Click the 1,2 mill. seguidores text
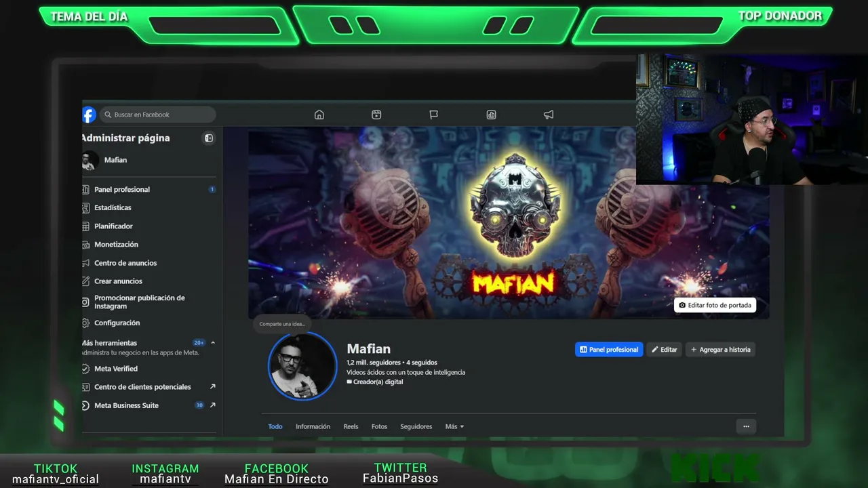Viewport: 868px width, 488px height. point(374,363)
